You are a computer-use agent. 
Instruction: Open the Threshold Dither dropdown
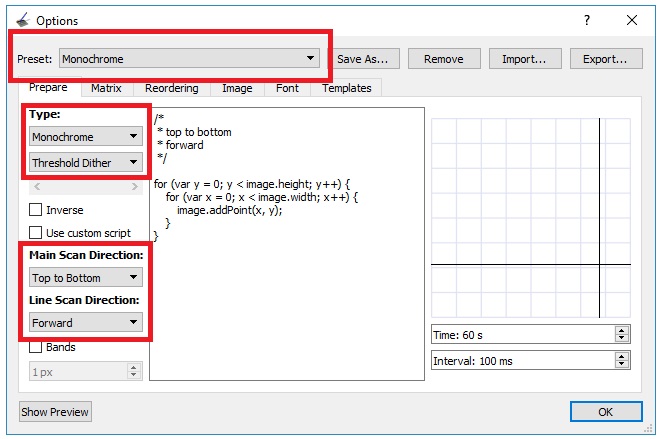85,162
